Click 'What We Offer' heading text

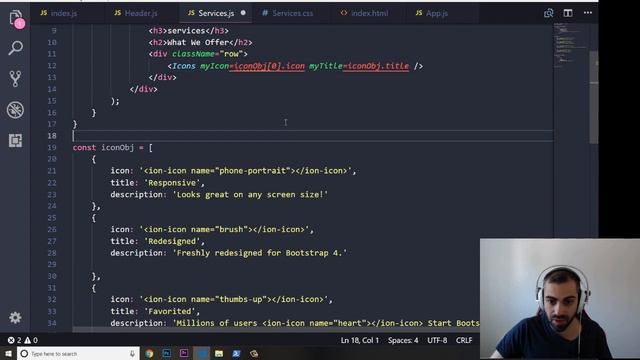coord(198,42)
